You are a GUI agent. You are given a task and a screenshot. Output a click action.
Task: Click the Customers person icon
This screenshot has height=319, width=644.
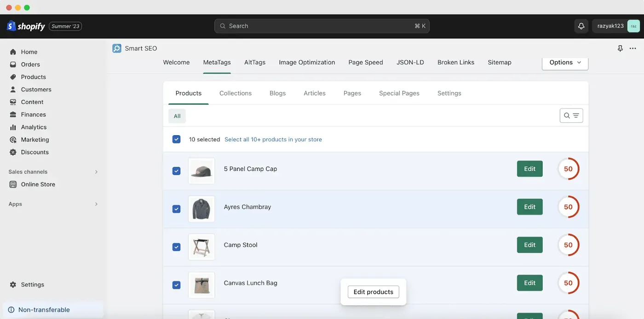[x=13, y=89]
